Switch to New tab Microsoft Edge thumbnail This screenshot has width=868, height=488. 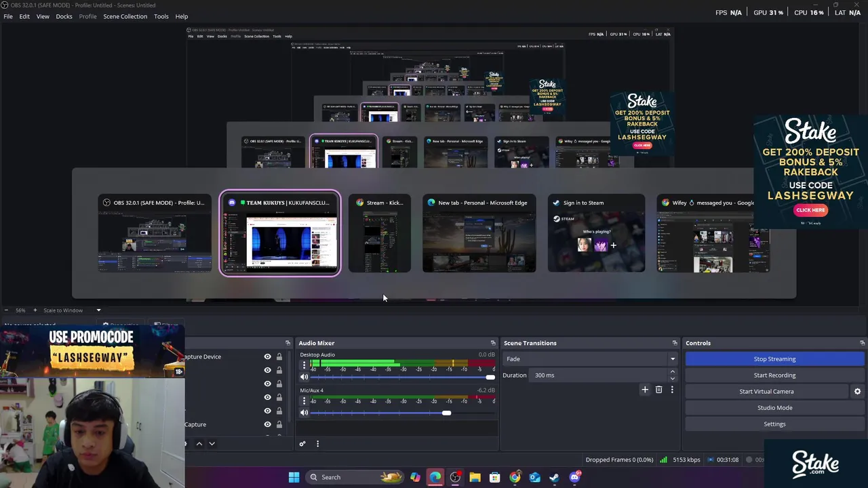click(x=479, y=234)
